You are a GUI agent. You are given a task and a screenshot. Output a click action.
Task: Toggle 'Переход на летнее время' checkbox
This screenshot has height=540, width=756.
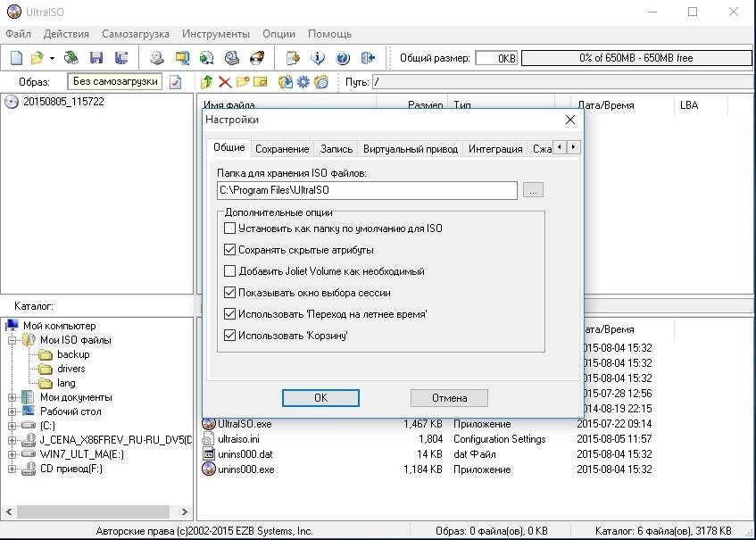[x=230, y=314]
